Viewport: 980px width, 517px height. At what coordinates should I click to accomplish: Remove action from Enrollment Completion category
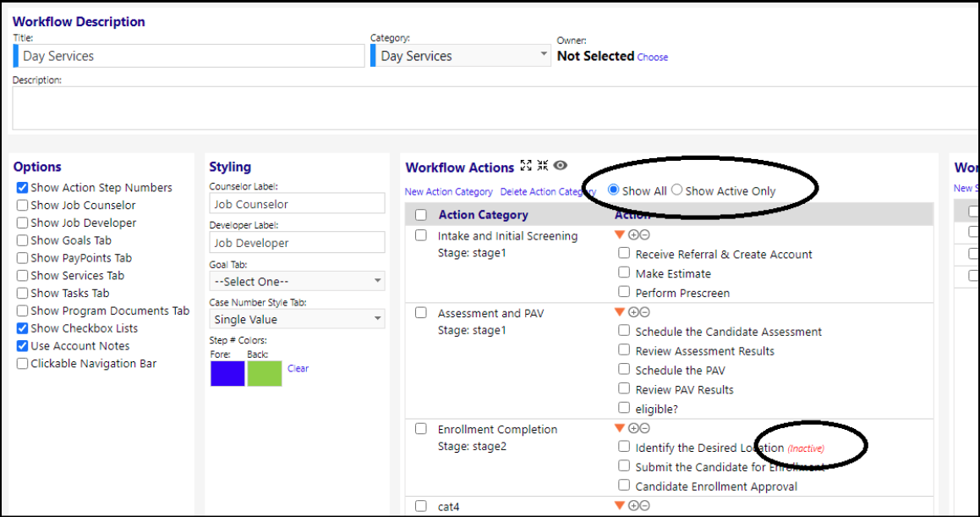[x=644, y=428]
